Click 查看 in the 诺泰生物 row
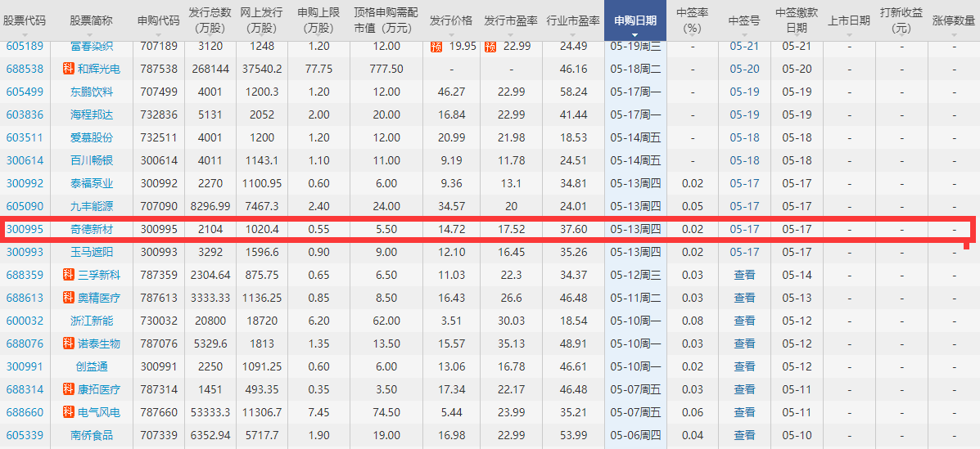Viewport: 980px width, 449px height. [x=744, y=343]
